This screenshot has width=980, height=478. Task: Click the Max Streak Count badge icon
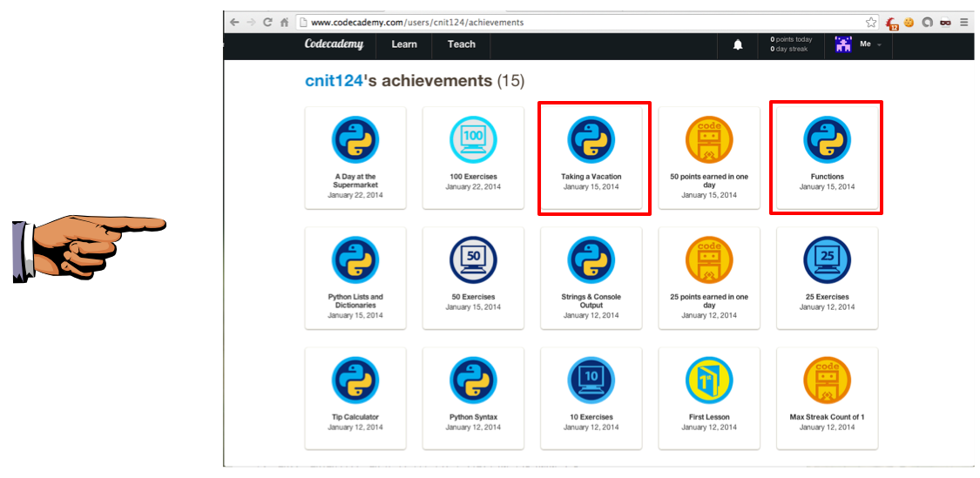tap(827, 380)
